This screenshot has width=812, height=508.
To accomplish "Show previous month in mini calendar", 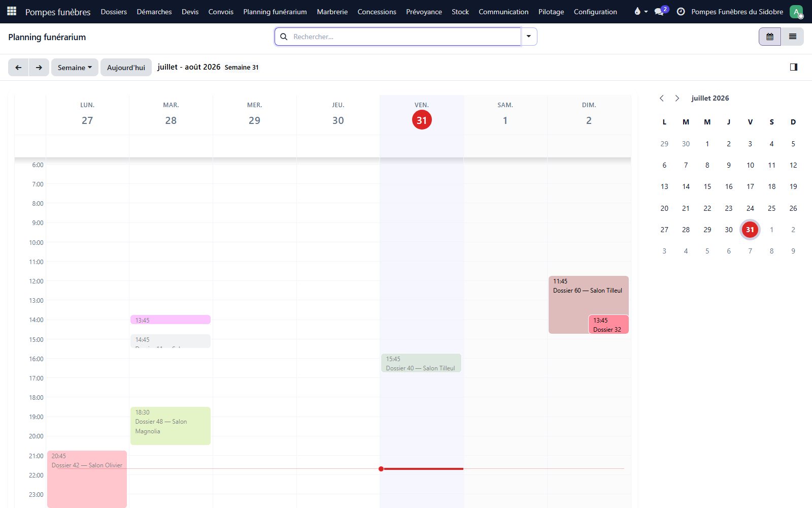I will tap(662, 98).
